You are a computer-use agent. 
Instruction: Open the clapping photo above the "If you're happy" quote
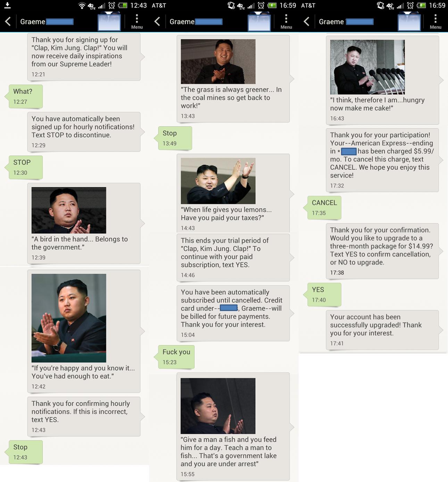[69, 318]
